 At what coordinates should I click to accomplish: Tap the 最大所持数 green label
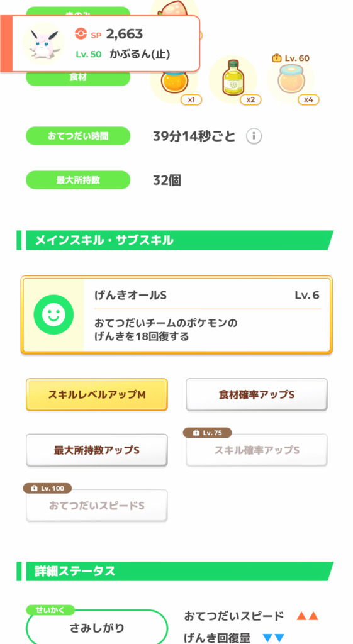point(78,180)
